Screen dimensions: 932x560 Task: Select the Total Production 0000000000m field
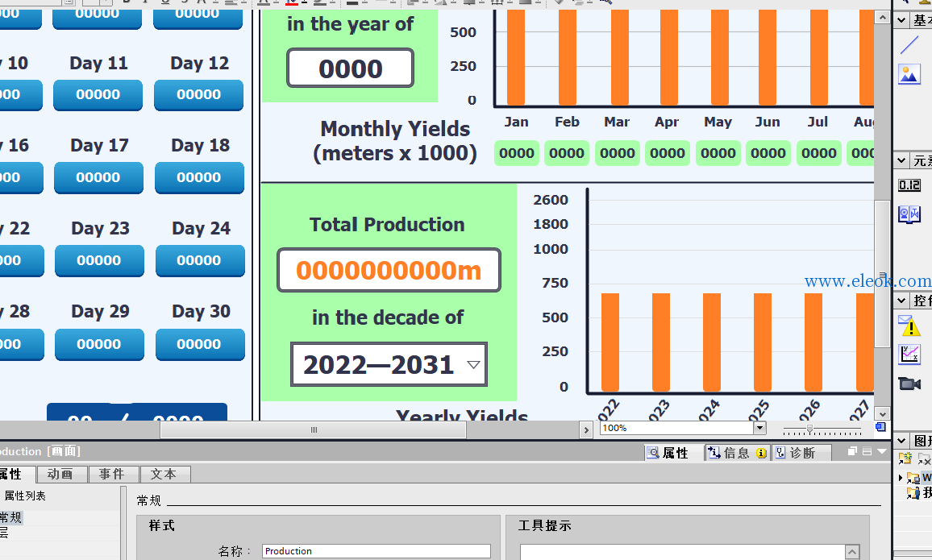tap(389, 270)
